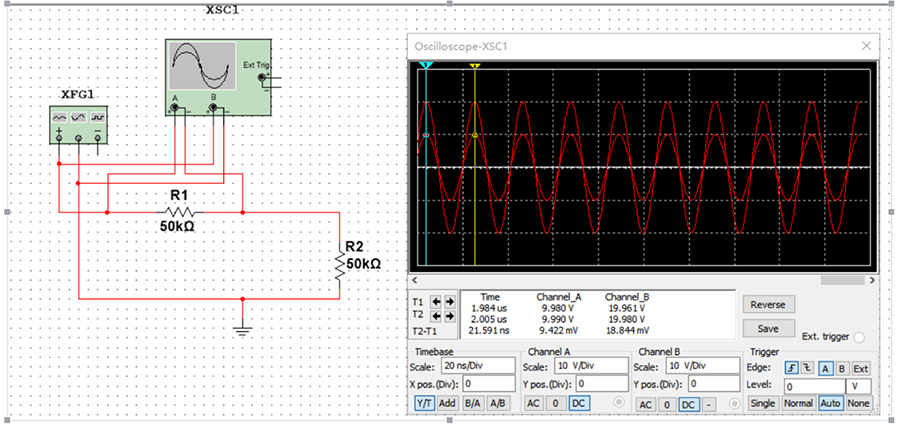Select falling edge trigger icon
This screenshot has width=900, height=431.
point(807,368)
